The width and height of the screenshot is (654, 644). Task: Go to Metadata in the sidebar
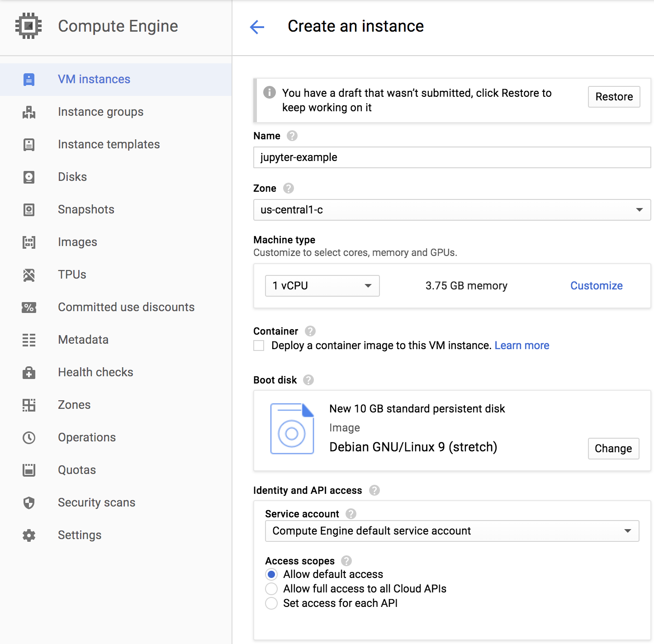(x=83, y=340)
